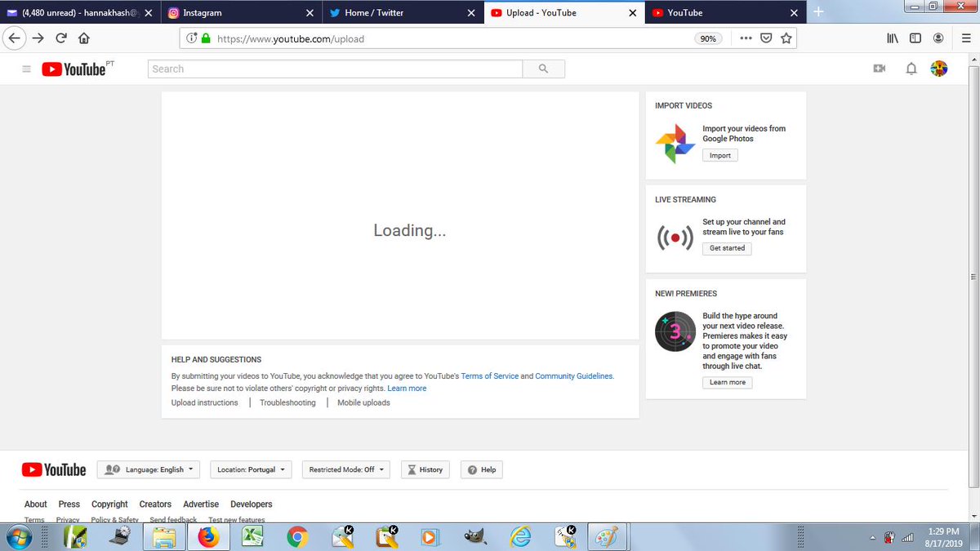Open the Mobile uploads link
Viewport: 980px width, 551px height.
[x=363, y=402]
